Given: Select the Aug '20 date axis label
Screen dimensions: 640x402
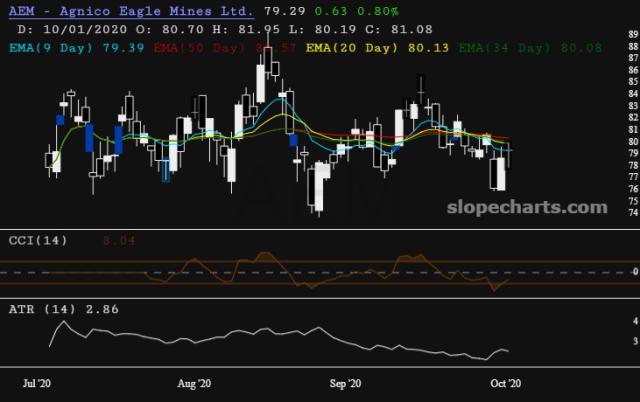Looking at the screenshot, I should (194, 383).
